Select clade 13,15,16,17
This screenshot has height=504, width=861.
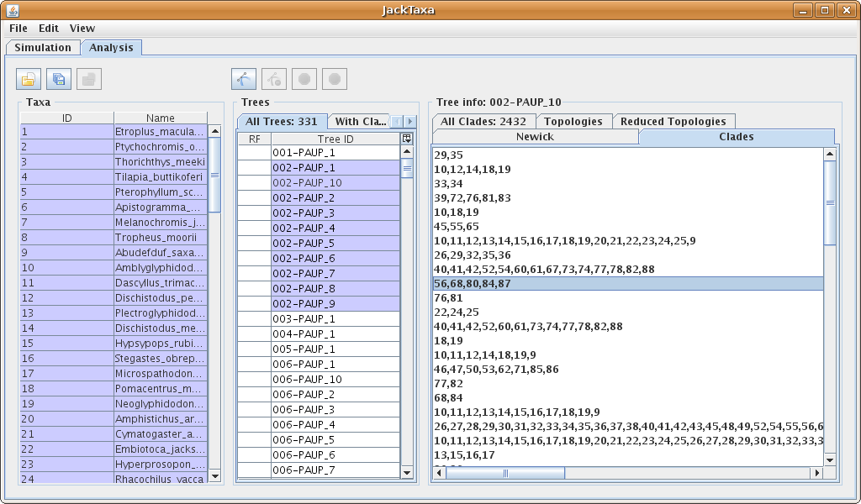[x=628, y=454]
